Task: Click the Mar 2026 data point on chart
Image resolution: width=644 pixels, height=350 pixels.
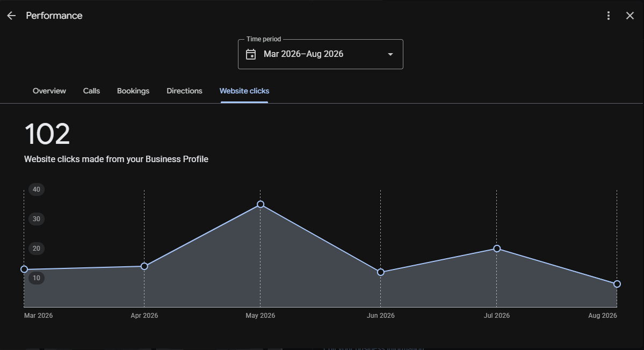Action: [x=24, y=269]
